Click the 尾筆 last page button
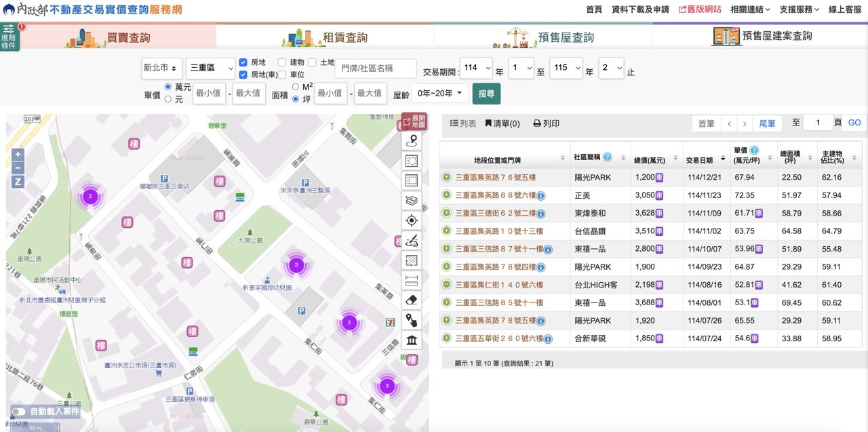The height and width of the screenshot is (432, 868). pyautogui.click(x=767, y=123)
